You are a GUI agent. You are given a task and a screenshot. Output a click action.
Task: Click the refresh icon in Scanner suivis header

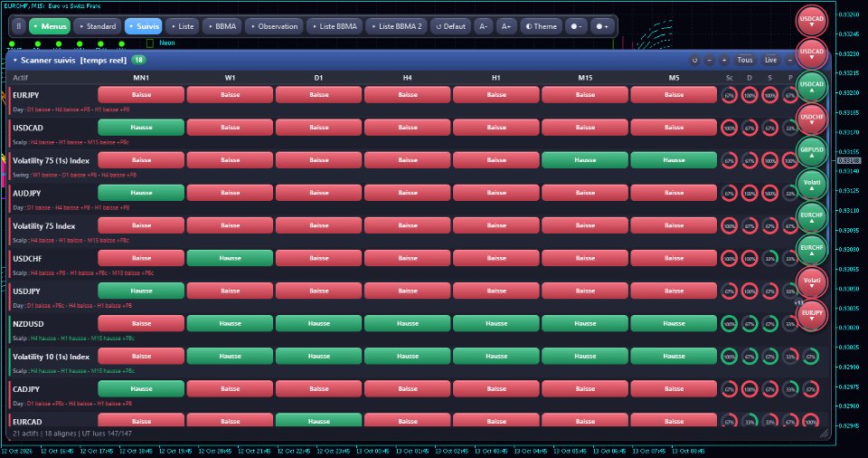click(x=694, y=60)
